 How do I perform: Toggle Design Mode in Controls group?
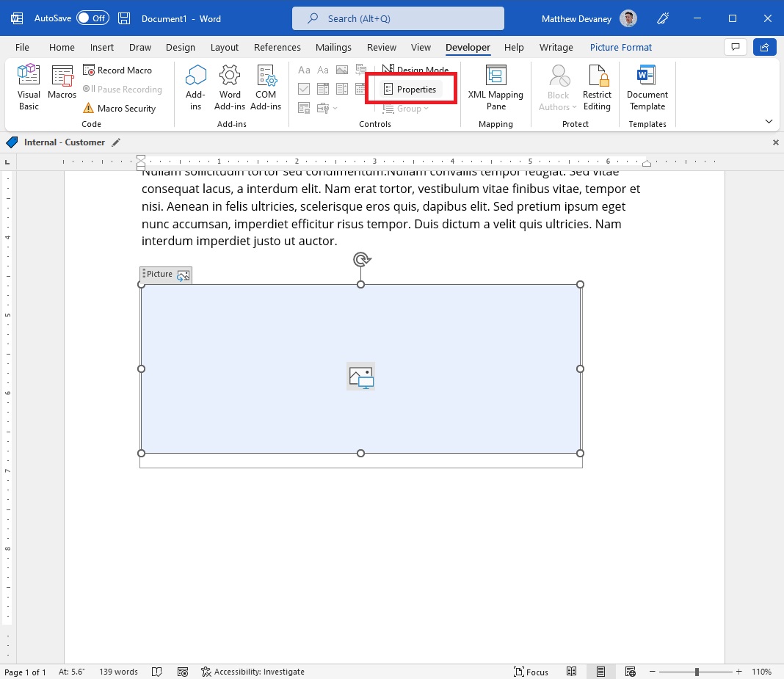coord(416,70)
